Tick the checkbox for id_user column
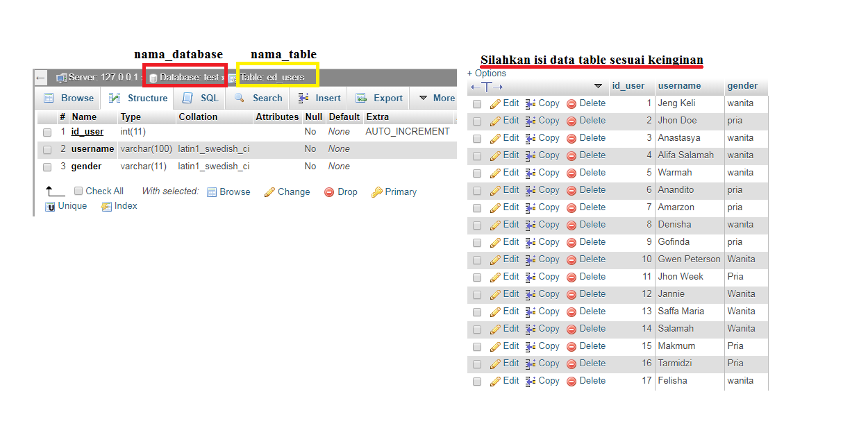 coord(47,132)
